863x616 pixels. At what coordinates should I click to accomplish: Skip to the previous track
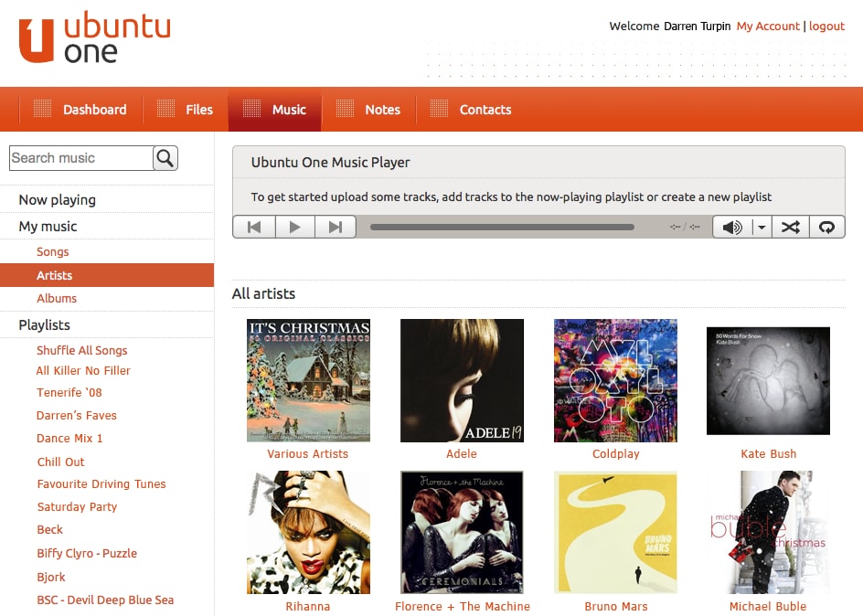point(254,227)
